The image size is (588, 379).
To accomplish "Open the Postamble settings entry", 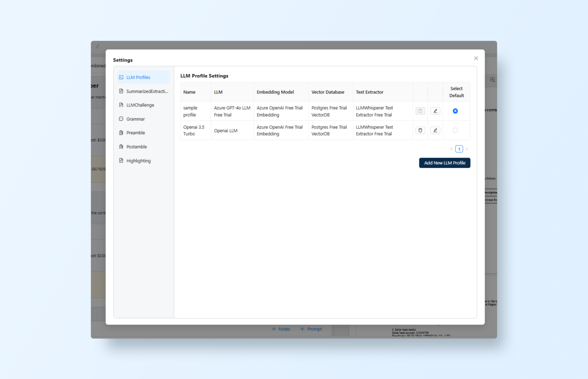I will pos(121,146).
